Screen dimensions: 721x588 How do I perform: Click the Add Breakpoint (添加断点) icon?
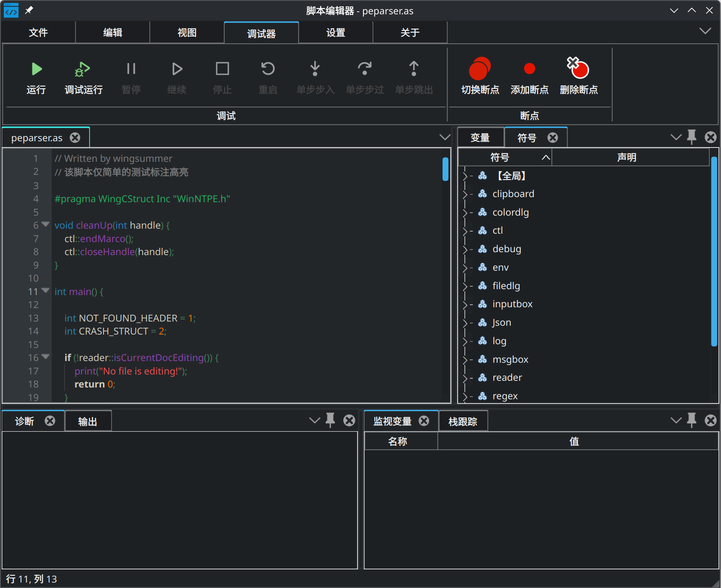click(529, 69)
